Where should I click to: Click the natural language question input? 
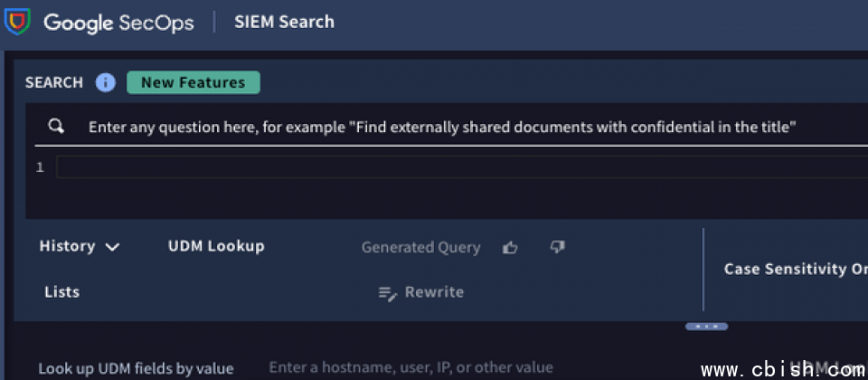click(442, 128)
